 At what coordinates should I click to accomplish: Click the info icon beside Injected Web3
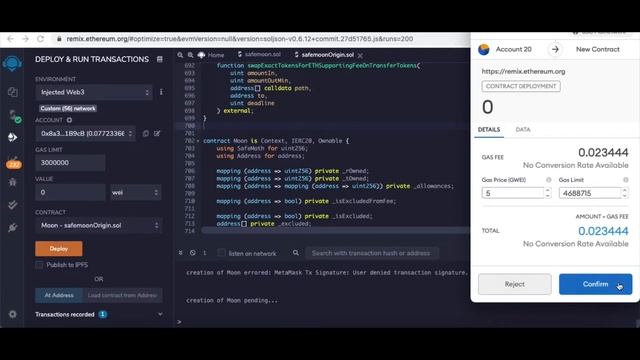(161, 92)
